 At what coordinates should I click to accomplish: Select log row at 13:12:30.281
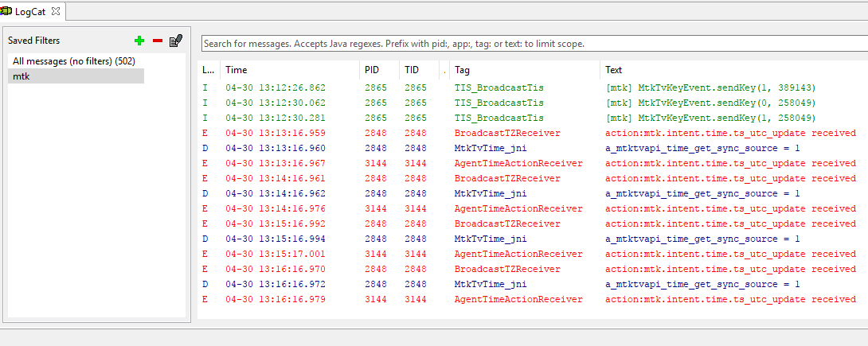[533, 119]
